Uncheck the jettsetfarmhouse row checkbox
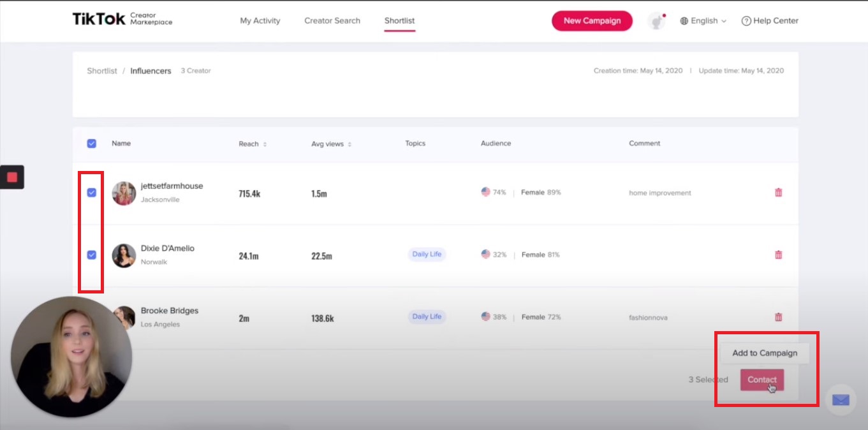The height and width of the screenshot is (430, 868). click(91, 193)
